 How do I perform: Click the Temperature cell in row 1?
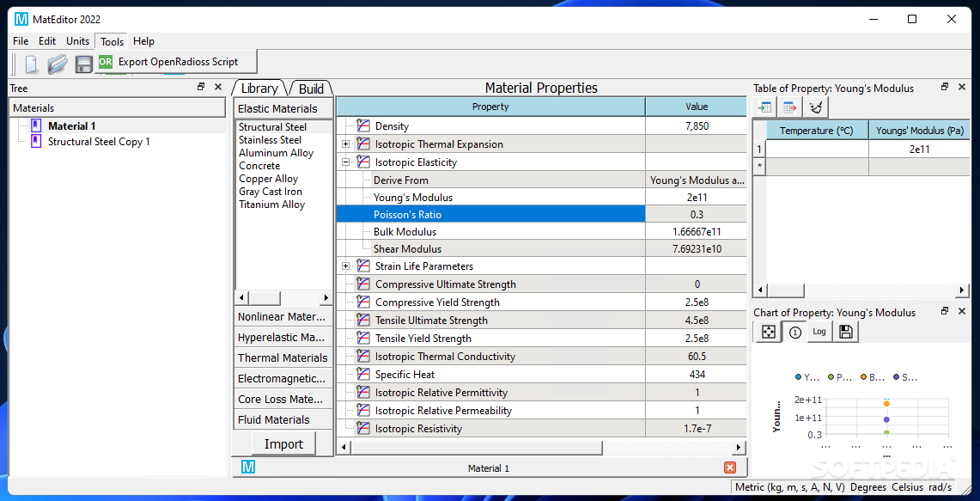pos(817,150)
